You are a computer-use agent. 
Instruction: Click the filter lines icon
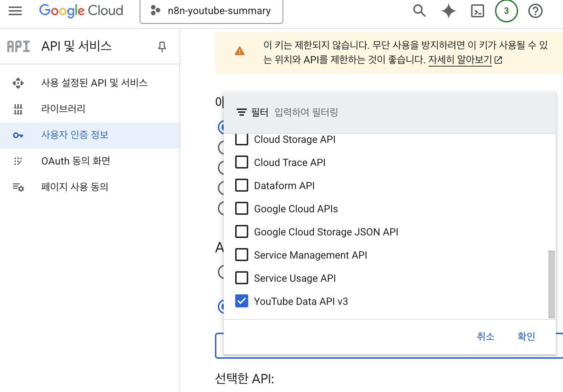point(241,112)
